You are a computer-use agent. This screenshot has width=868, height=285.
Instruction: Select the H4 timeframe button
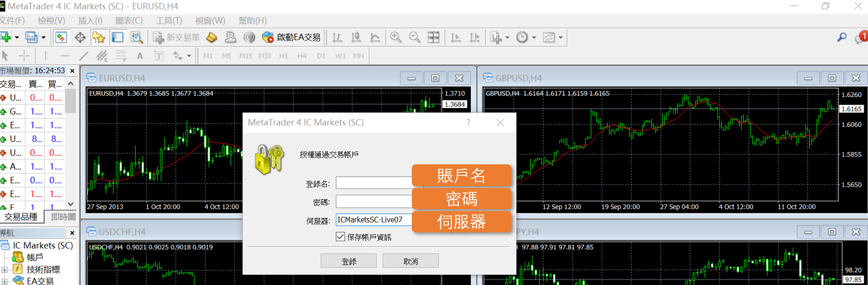coord(302,56)
